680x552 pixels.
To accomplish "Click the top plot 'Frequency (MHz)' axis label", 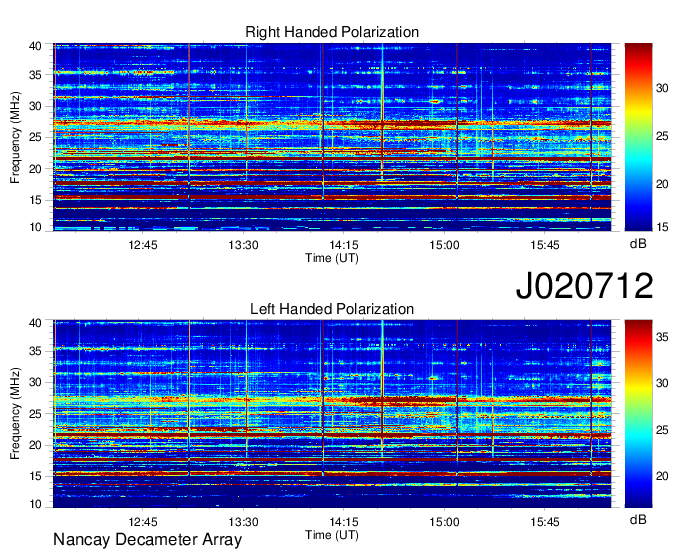I will [15, 137].
